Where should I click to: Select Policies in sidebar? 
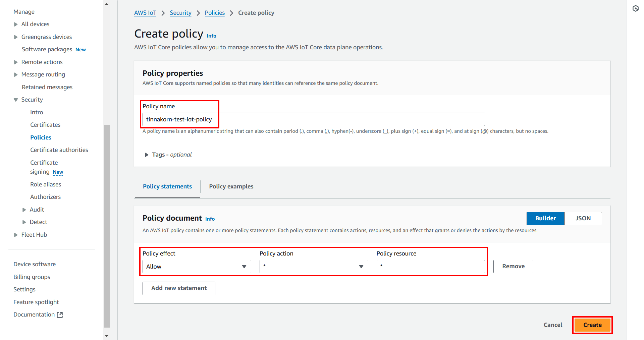41,137
